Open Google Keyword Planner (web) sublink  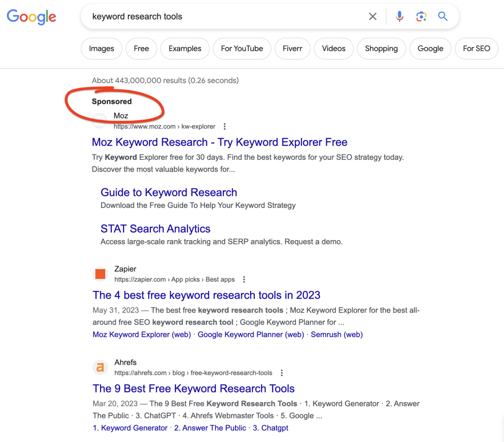tap(251, 335)
